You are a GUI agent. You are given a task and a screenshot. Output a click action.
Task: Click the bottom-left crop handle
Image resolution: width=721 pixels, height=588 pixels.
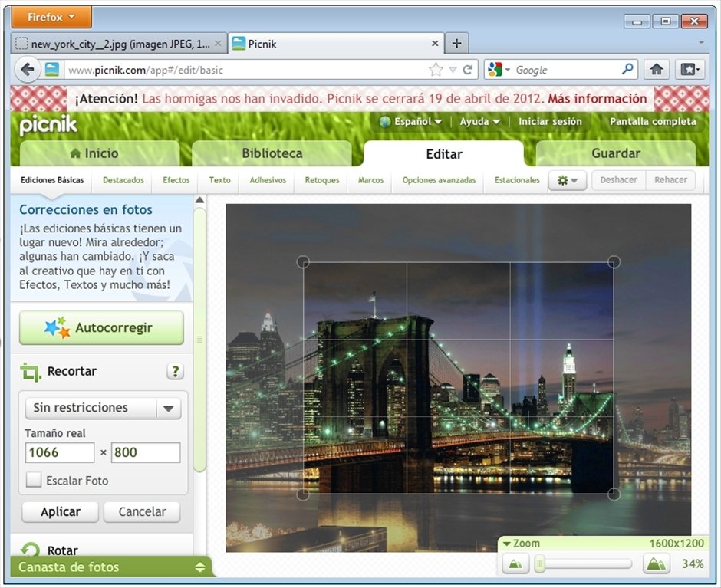click(303, 494)
